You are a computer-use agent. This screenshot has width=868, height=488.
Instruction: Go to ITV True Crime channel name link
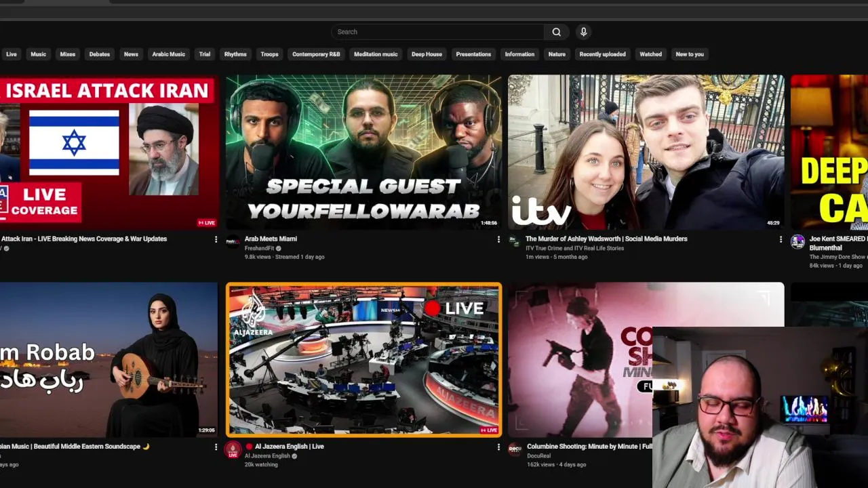[574, 249]
